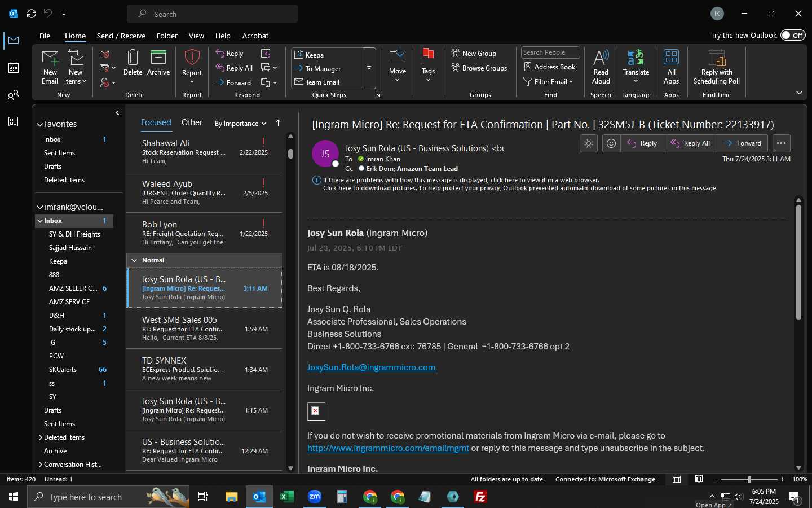
Task: Open the New Items menu
Action: click(76, 67)
